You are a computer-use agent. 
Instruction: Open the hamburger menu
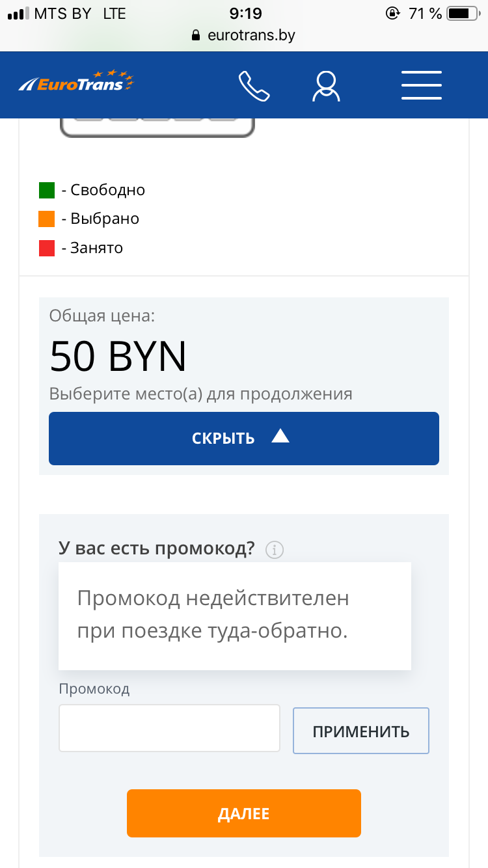click(422, 85)
